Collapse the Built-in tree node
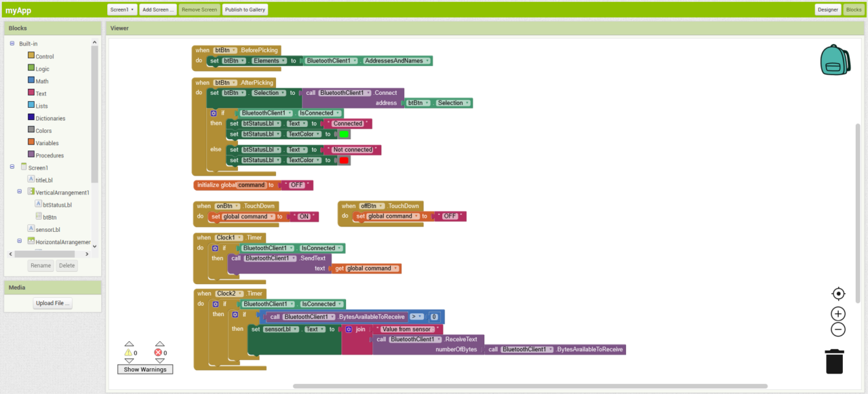This screenshot has height=394, width=868. pos(12,44)
